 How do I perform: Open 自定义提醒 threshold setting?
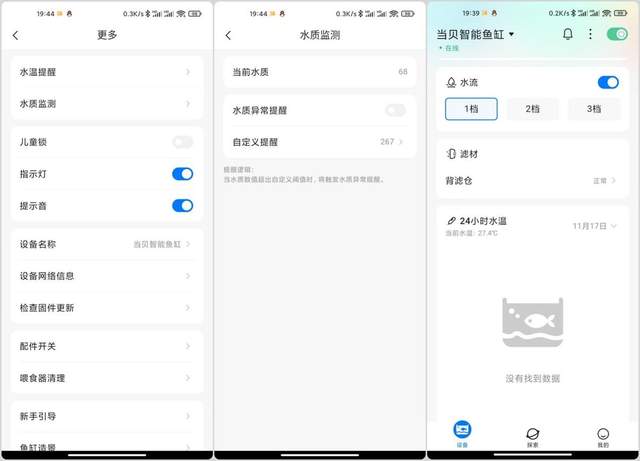pos(320,142)
